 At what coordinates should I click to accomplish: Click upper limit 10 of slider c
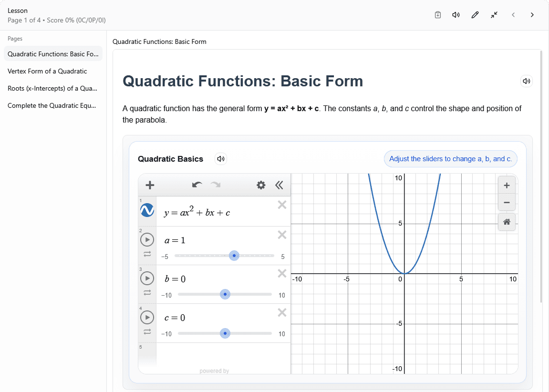pyautogui.click(x=282, y=334)
